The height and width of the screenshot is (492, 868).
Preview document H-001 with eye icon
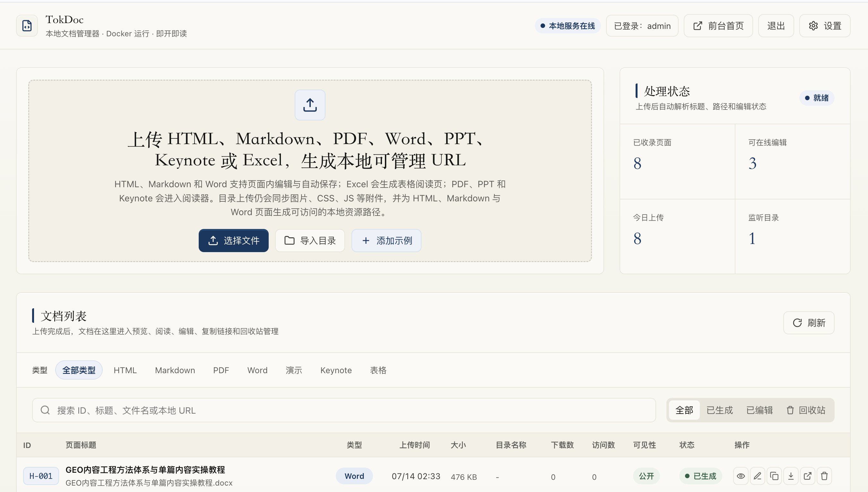(x=741, y=476)
